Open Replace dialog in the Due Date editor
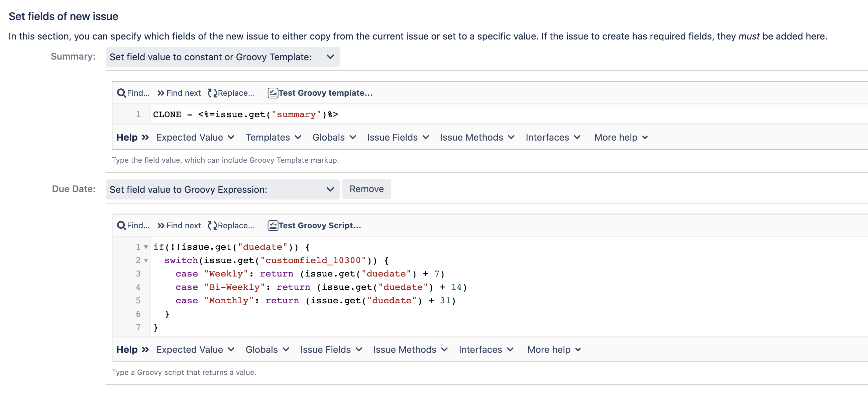 (231, 226)
